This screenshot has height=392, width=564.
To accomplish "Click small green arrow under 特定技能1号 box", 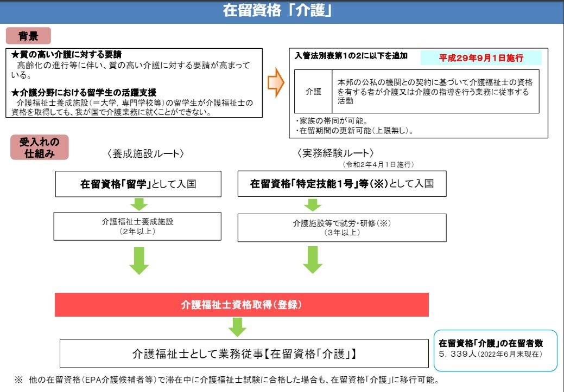I will 313,204.
